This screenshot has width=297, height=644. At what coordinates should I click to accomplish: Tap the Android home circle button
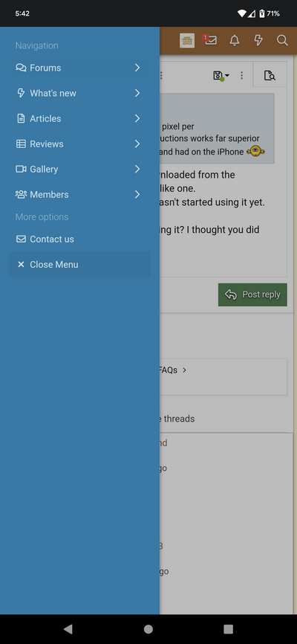click(x=148, y=629)
